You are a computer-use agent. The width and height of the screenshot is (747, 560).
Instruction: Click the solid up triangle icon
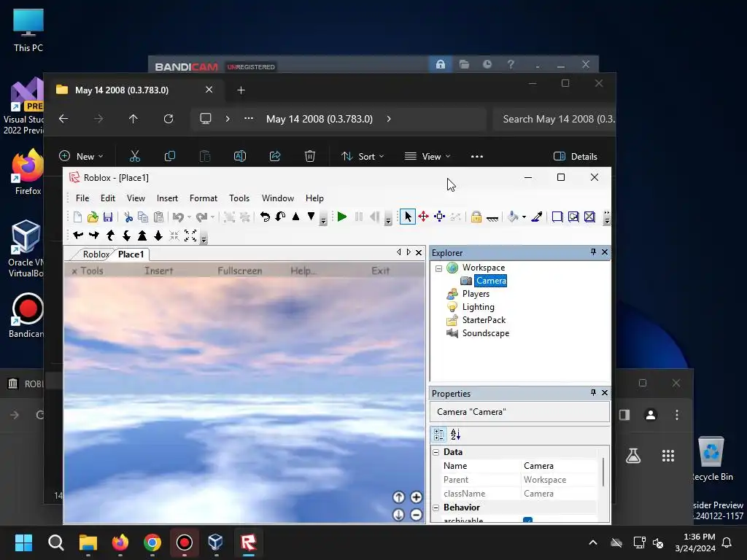[296, 217]
